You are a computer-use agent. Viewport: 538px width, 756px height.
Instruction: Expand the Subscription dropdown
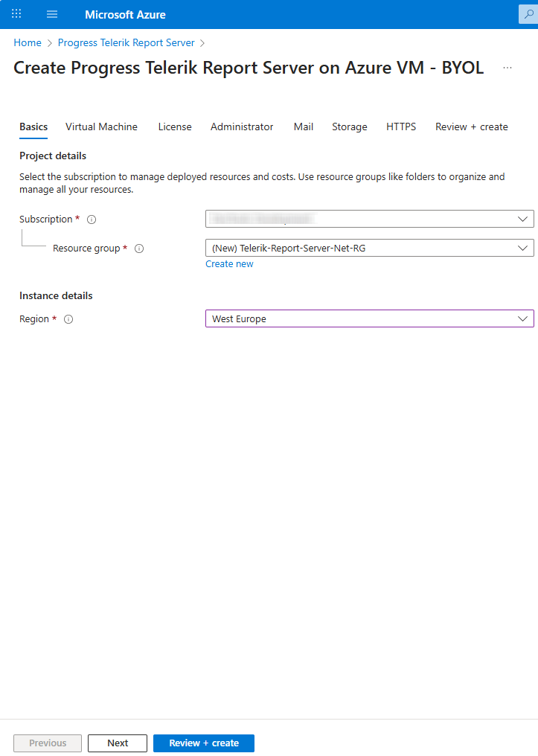coord(369,219)
